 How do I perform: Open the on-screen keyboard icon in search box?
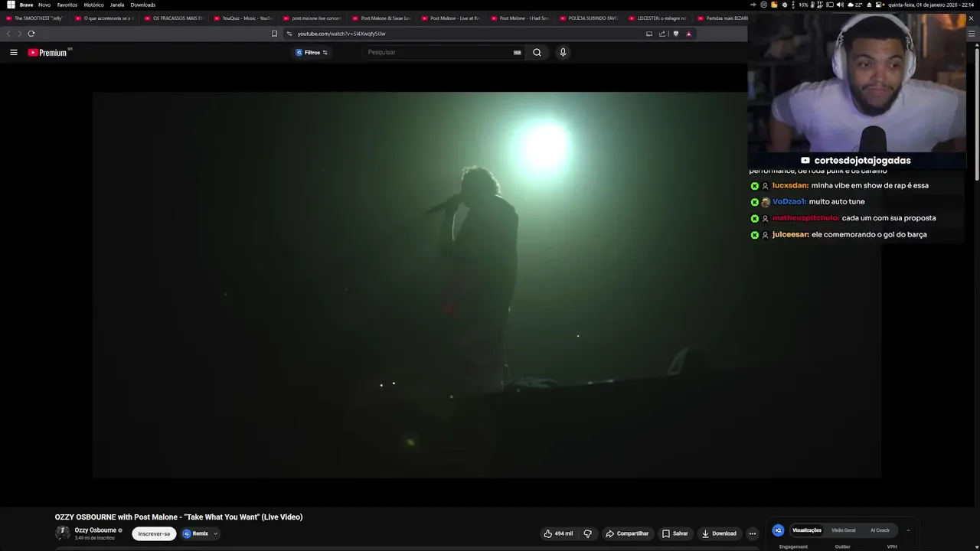coord(518,52)
